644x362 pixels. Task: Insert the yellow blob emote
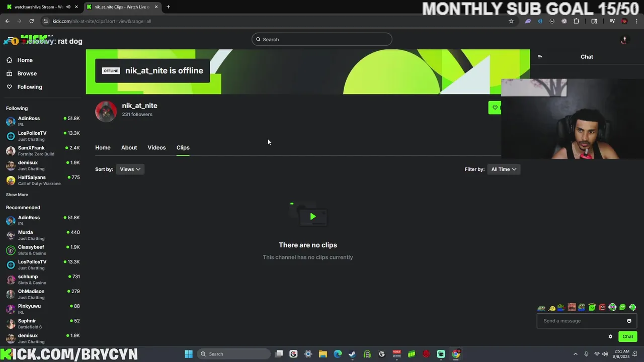[x=552, y=308]
